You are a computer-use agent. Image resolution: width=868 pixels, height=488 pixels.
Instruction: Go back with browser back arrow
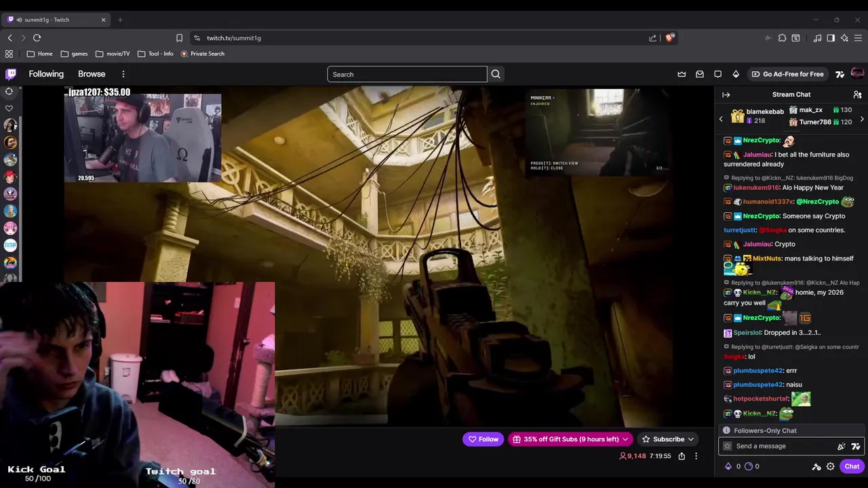point(9,38)
